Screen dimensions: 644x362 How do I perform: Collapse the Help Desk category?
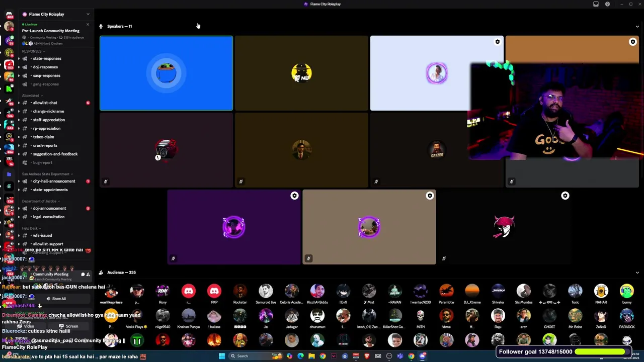[x=31, y=228]
